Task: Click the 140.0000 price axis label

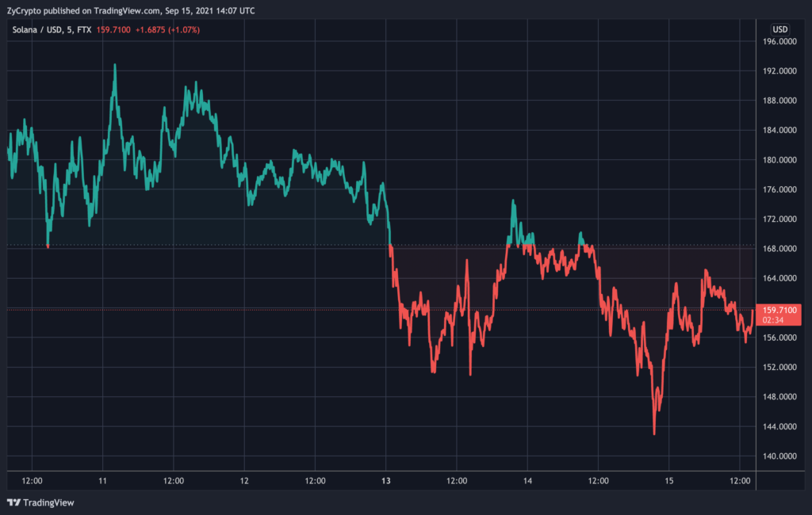Action: (779, 456)
